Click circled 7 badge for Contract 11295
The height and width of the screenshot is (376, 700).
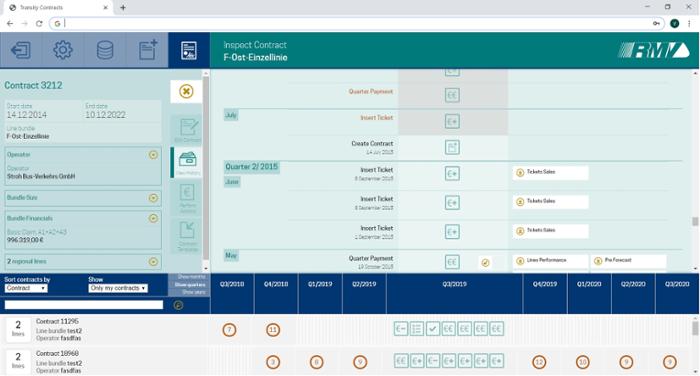click(x=229, y=330)
